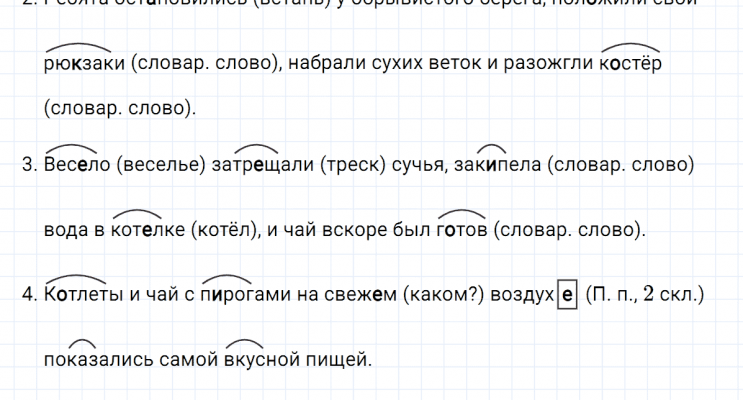
Task: Click the word "Весело" in sentence 3
Action: coord(78,165)
